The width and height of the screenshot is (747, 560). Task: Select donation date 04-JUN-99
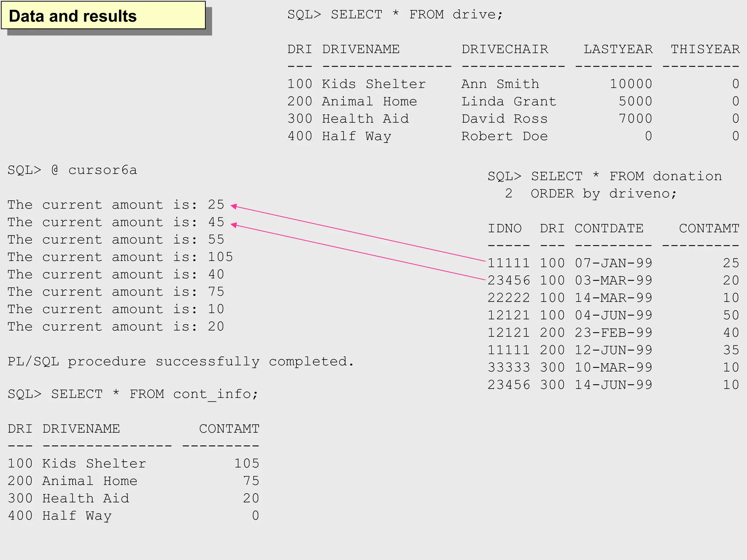pos(614,316)
